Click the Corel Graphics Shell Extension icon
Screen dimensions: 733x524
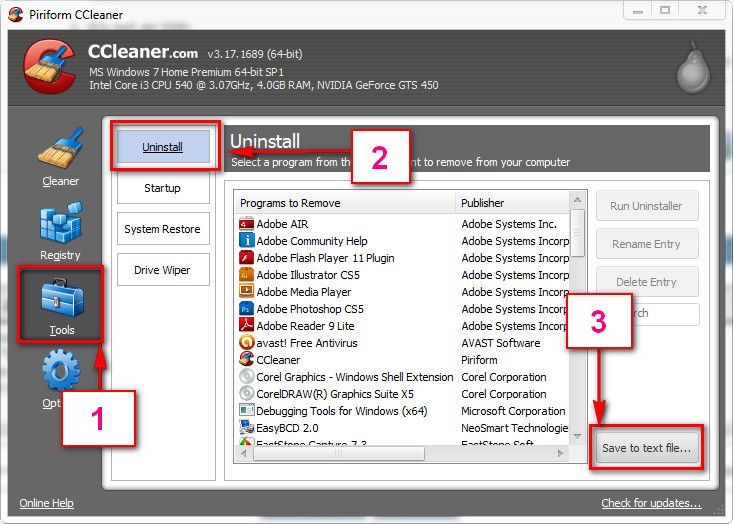[x=246, y=377]
